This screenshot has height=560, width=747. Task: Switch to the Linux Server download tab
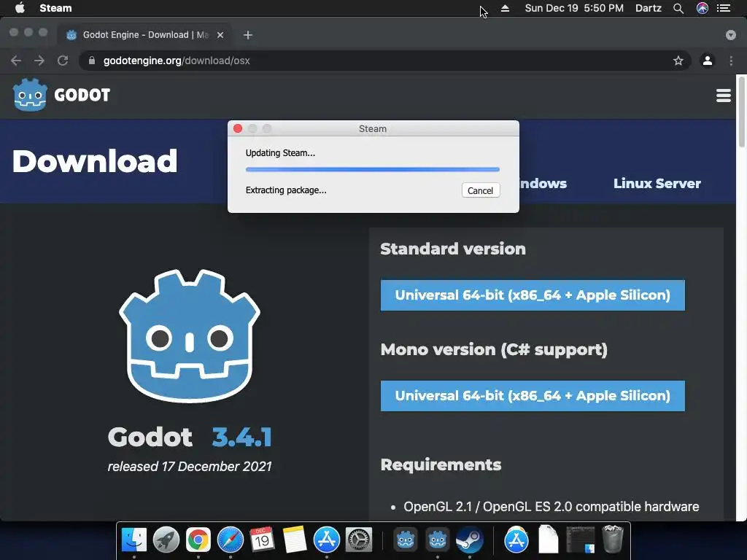[657, 183]
